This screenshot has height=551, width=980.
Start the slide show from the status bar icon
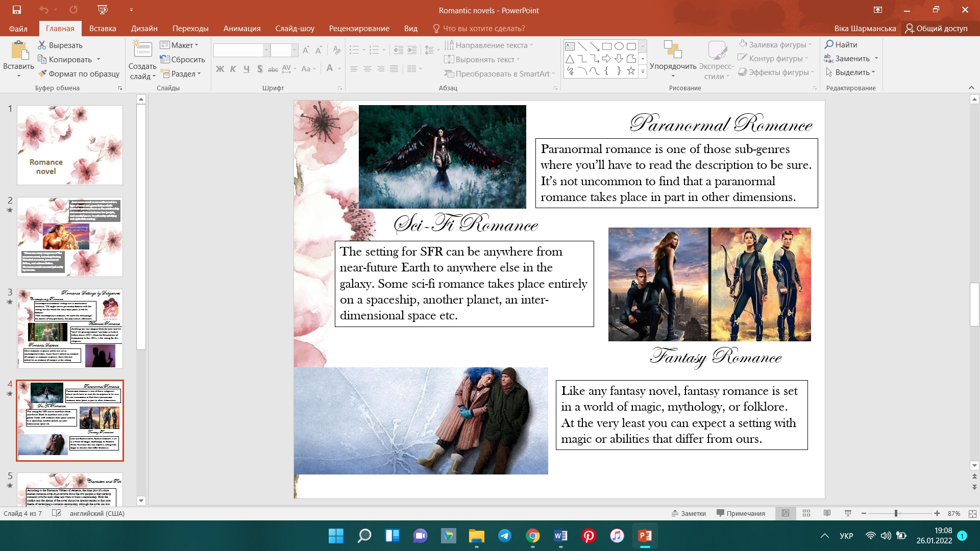coord(848,513)
